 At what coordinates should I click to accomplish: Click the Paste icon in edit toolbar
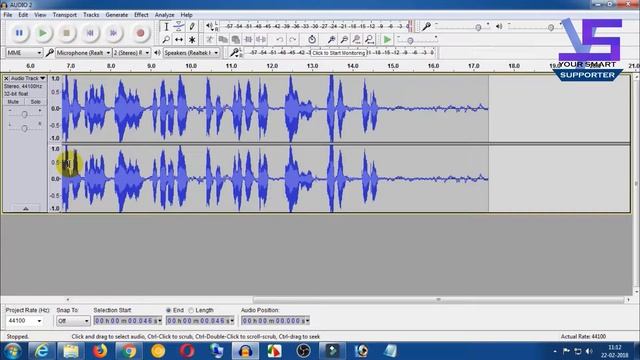coord(236,40)
